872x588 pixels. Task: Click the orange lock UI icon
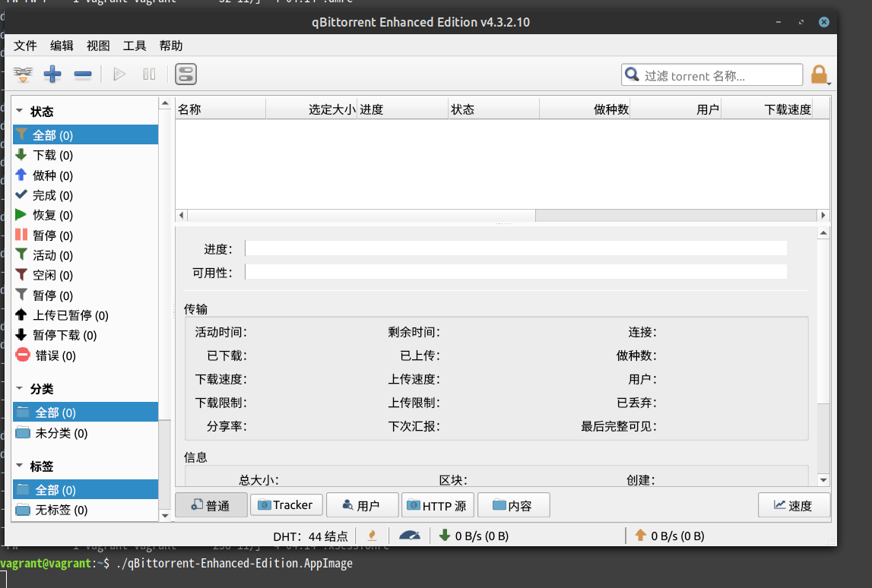pyautogui.click(x=819, y=74)
